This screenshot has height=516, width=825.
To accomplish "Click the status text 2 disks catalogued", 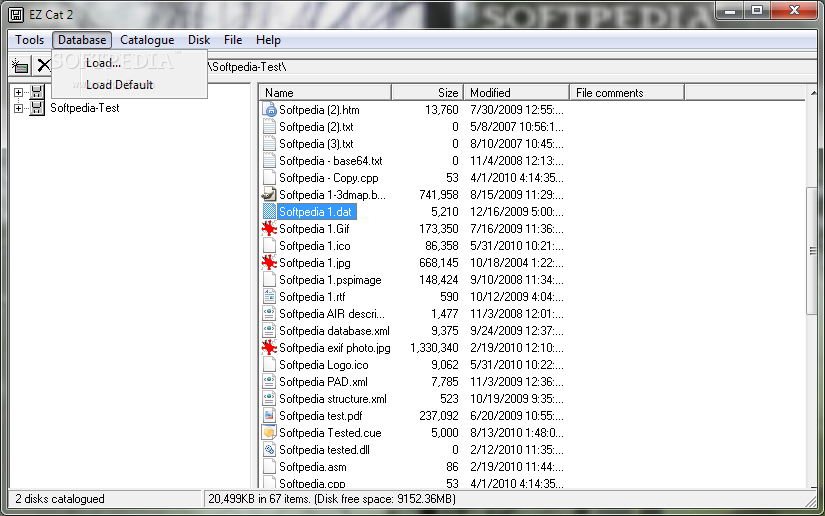I will (x=60, y=499).
